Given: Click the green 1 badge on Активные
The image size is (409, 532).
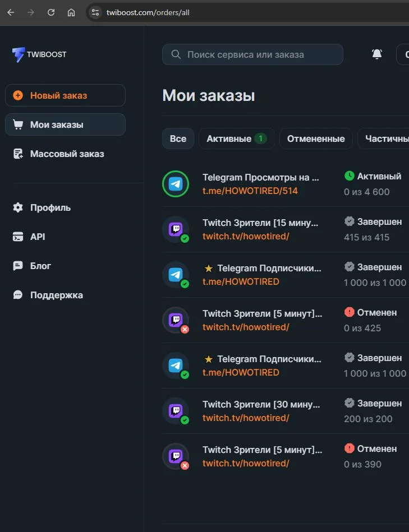Looking at the screenshot, I should pyautogui.click(x=261, y=138).
